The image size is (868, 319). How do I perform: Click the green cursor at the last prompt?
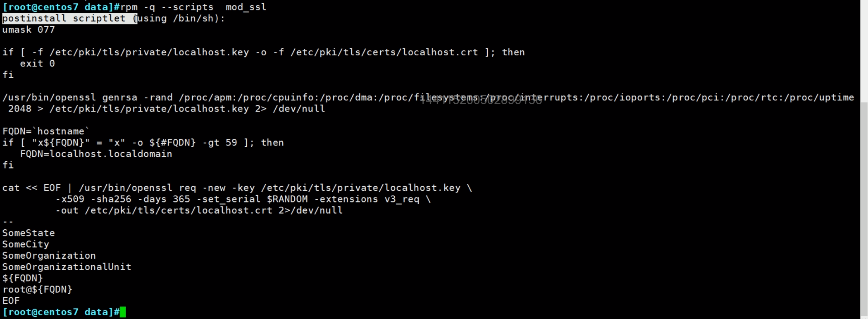point(123,312)
